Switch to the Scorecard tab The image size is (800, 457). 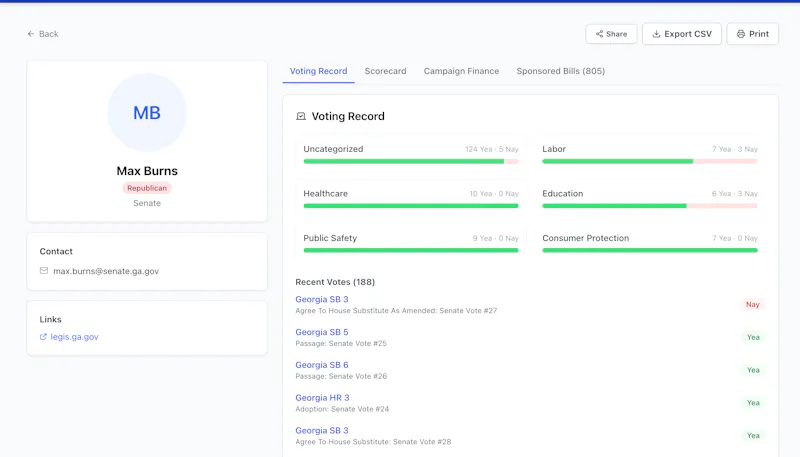pyautogui.click(x=385, y=71)
